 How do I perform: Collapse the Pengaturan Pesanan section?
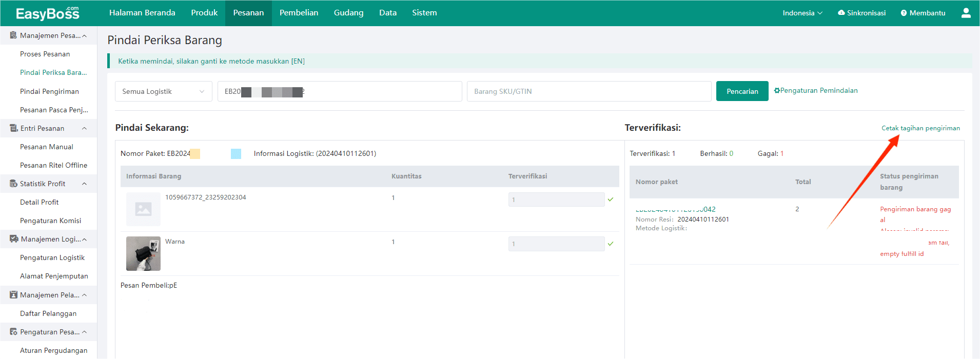84,332
